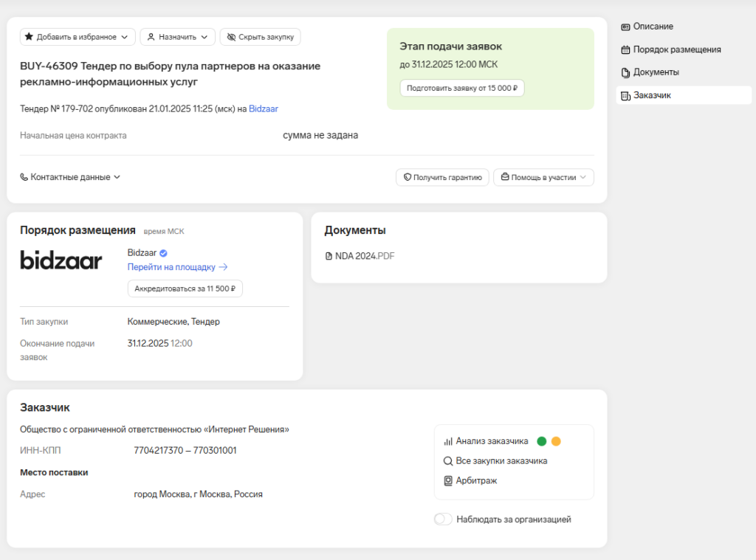Click the PDF file icon beside NDA 2024
This screenshot has width=756, height=560.
point(329,256)
